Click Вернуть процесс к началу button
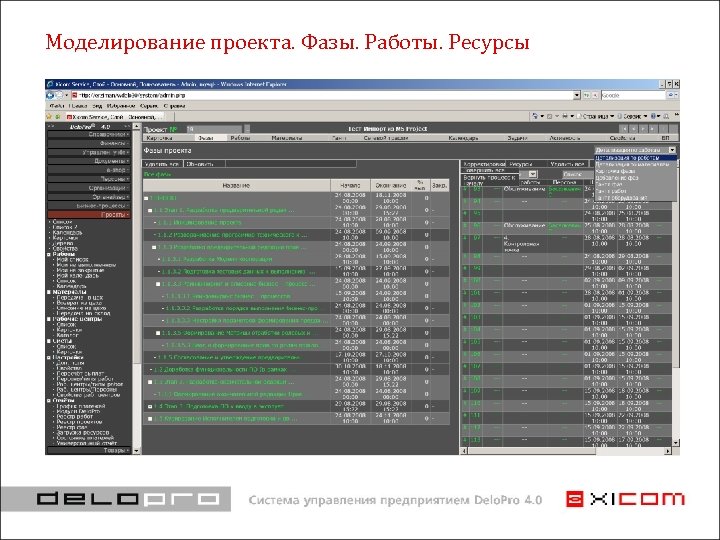 click(489, 180)
